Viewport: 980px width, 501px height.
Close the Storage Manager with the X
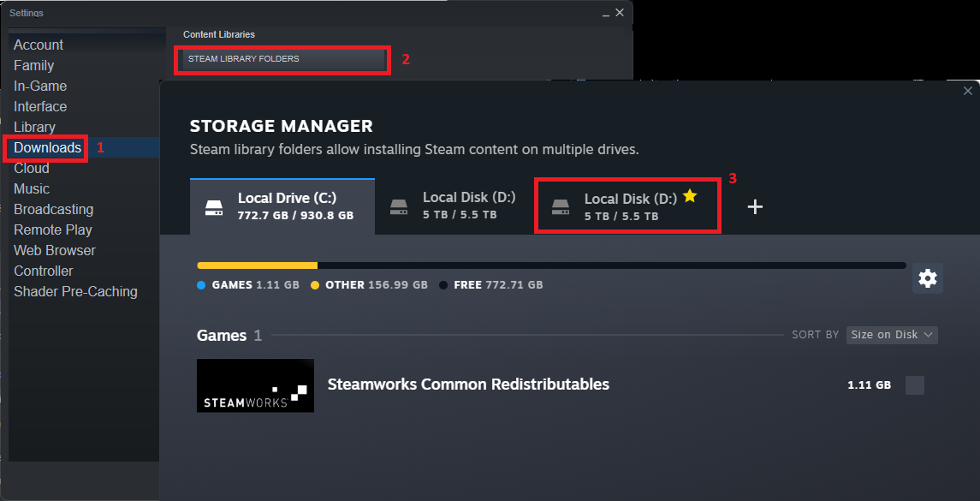[967, 90]
